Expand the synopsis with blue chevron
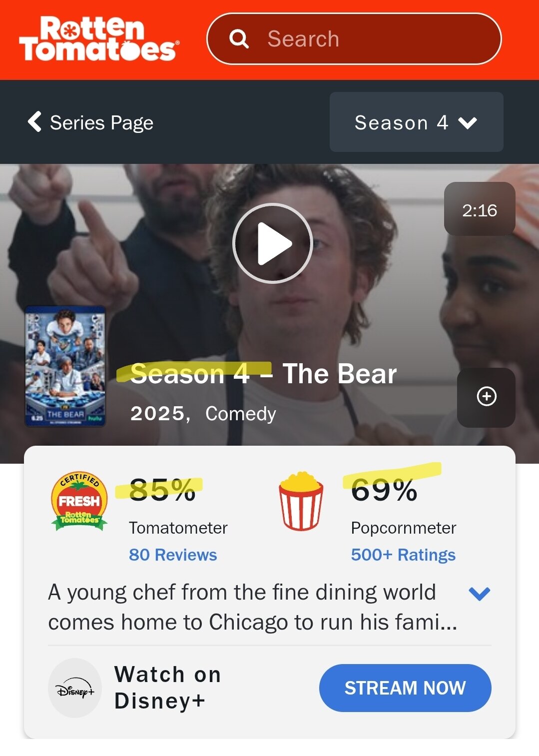 [480, 594]
